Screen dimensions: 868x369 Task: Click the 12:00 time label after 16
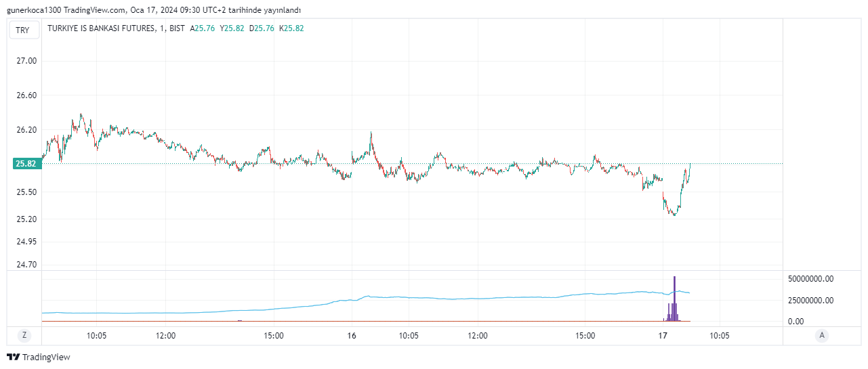[478, 335]
